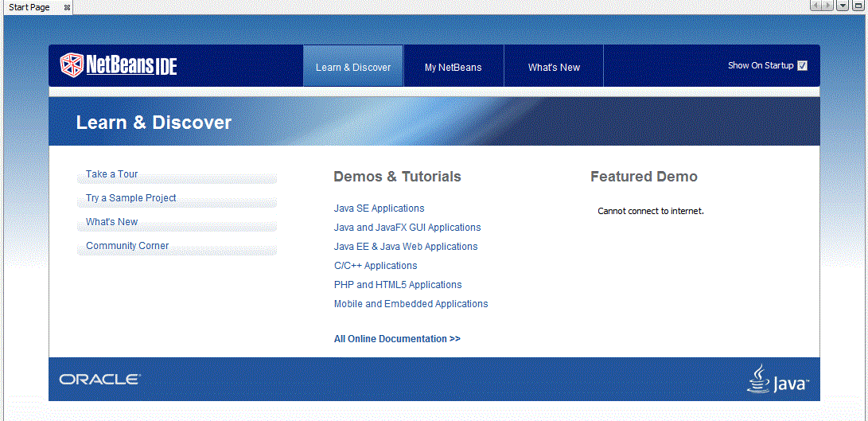Open Java SE Applications tutorials

[x=380, y=209]
